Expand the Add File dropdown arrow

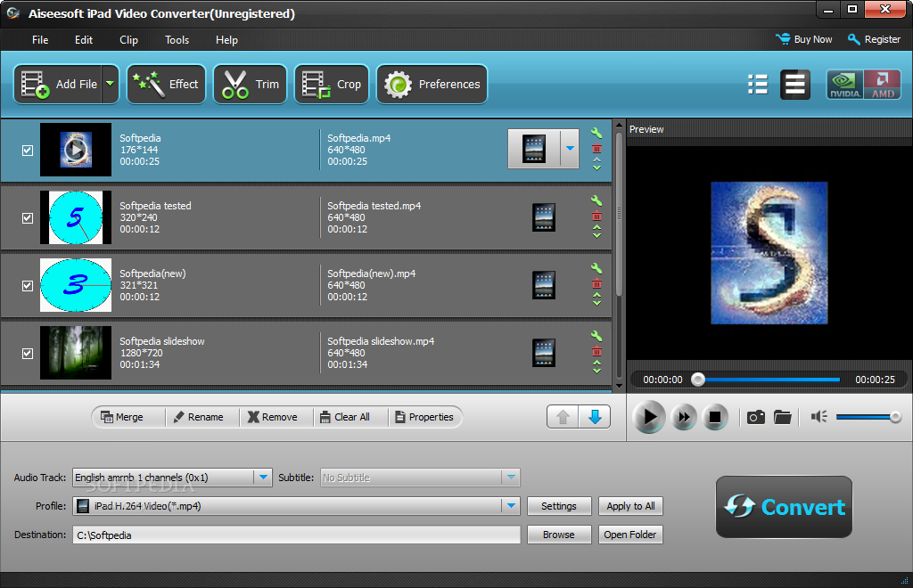pos(110,85)
